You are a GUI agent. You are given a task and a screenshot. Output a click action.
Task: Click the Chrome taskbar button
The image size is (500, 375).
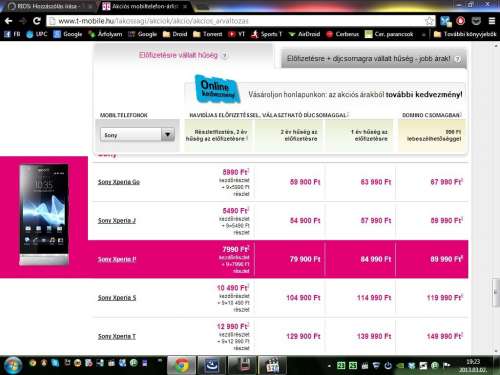click(x=182, y=365)
